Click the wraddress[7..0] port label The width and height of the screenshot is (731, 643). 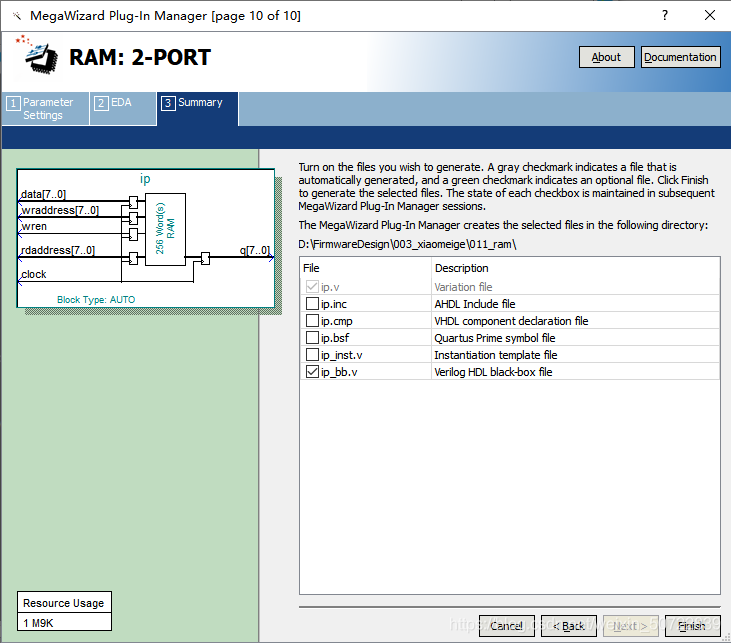tap(60, 210)
